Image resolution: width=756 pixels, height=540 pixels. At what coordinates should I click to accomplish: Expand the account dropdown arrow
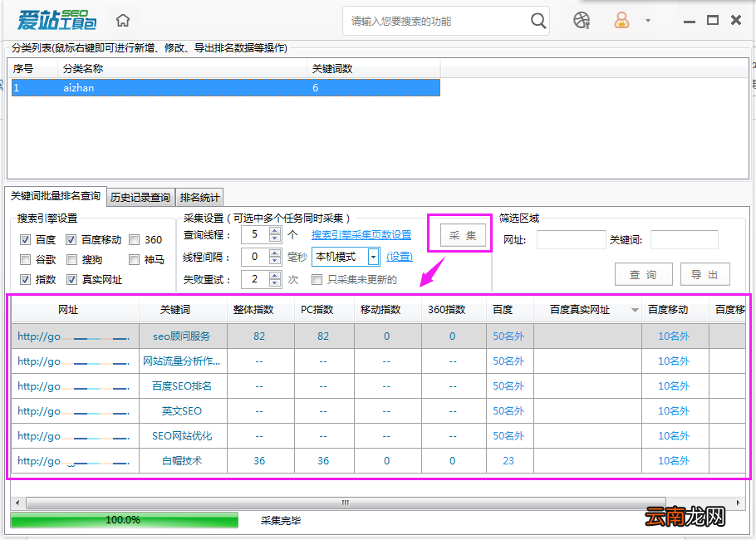point(648,21)
